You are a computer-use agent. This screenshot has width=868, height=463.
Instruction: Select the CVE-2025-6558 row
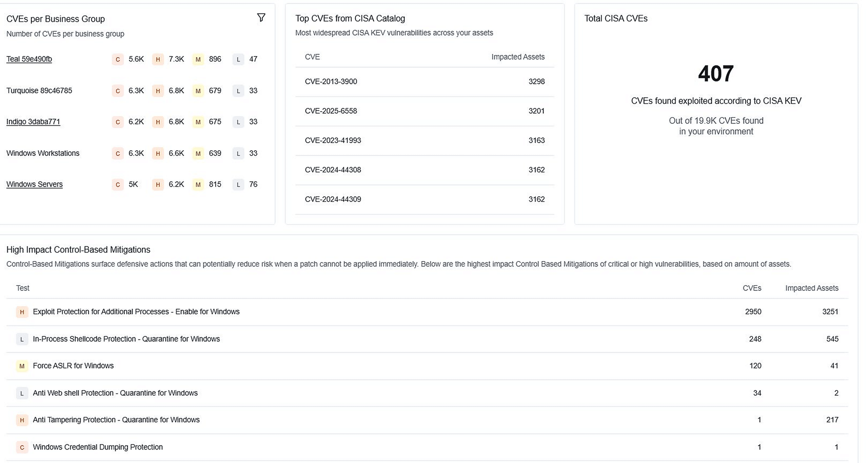331,111
